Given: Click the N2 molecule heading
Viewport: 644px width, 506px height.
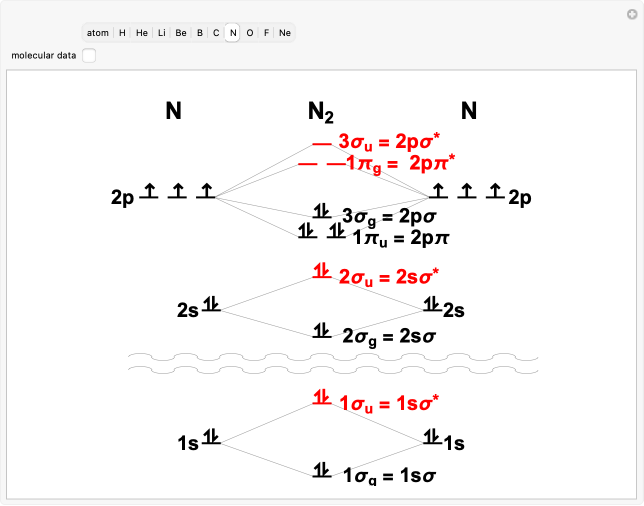Looking at the screenshot, I should [x=321, y=112].
